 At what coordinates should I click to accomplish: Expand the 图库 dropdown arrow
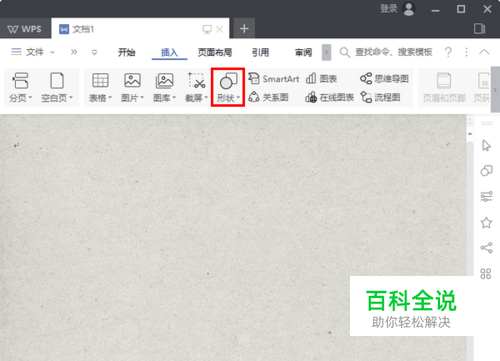pyautogui.click(x=174, y=97)
